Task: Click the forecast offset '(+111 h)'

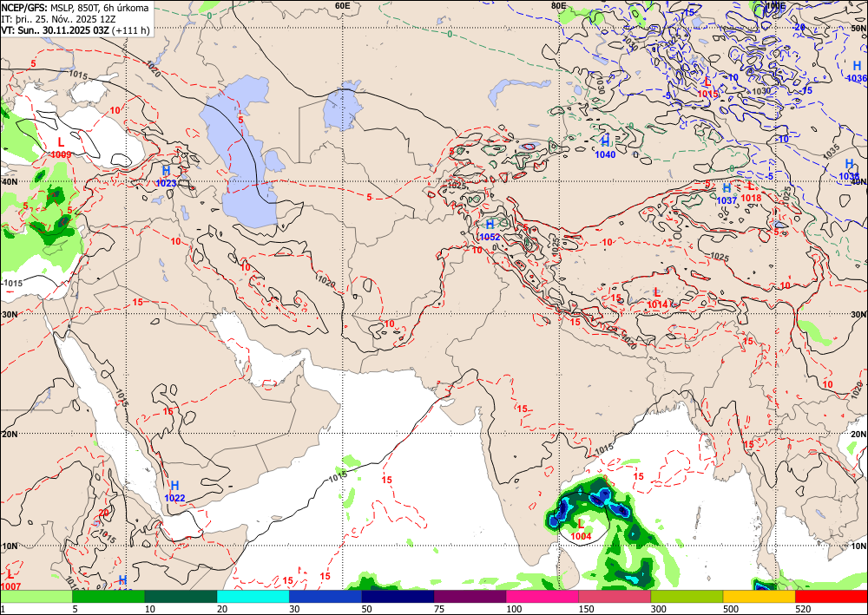Action: [x=131, y=30]
